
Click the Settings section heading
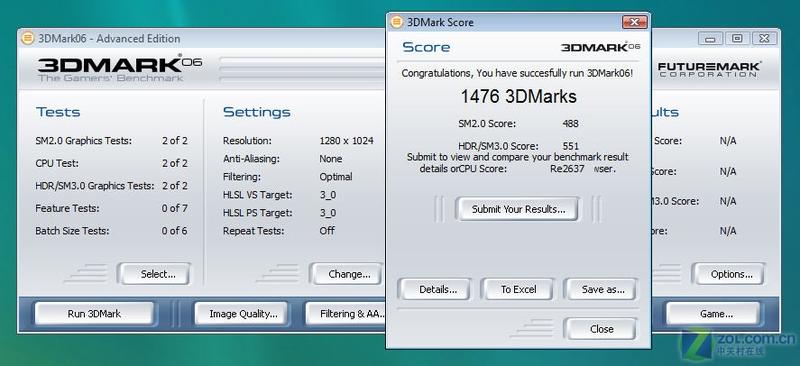(x=257, y=112)
